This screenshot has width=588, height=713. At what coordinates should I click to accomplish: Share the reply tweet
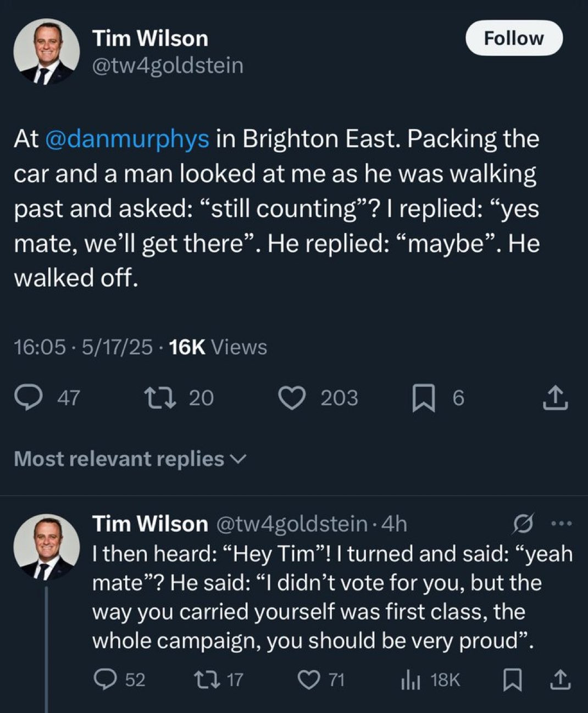pyautogui.click(x=560, y=680)
